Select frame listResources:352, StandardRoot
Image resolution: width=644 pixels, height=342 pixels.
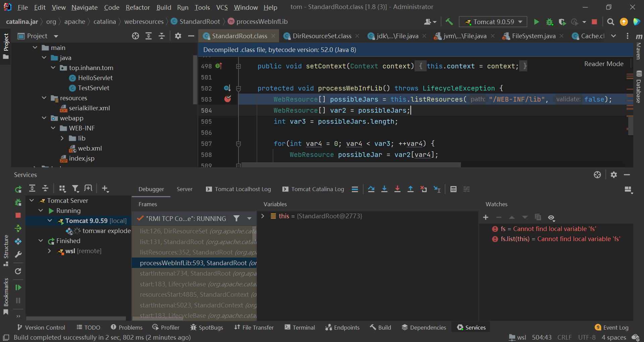[x=195, y=252]
